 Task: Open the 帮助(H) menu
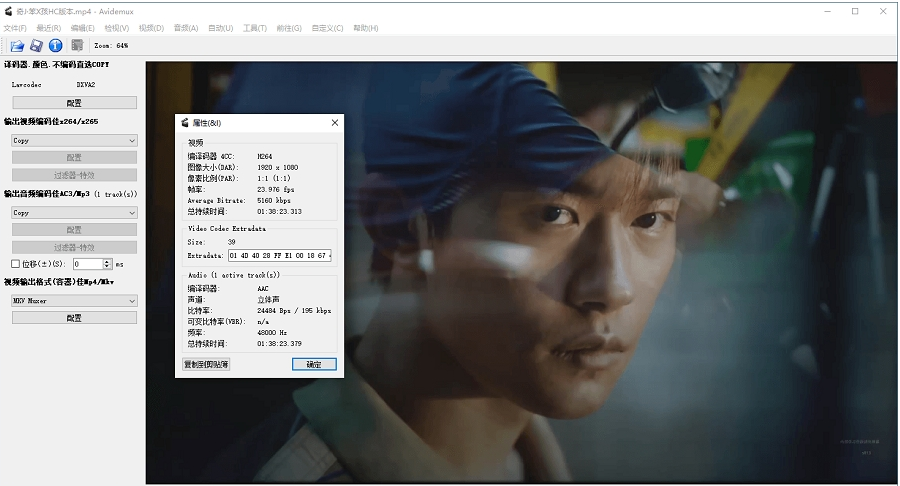pos(366,28)
